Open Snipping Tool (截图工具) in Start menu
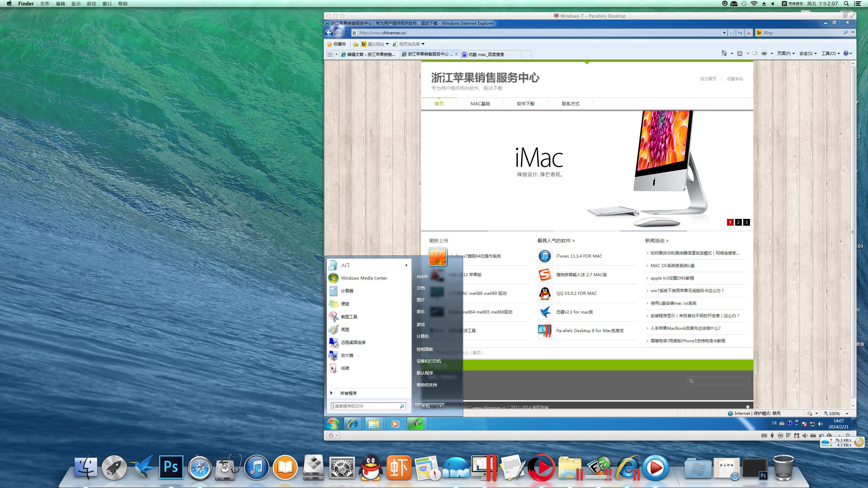Screen dimensions: 868x488 [x=349, y=317]
